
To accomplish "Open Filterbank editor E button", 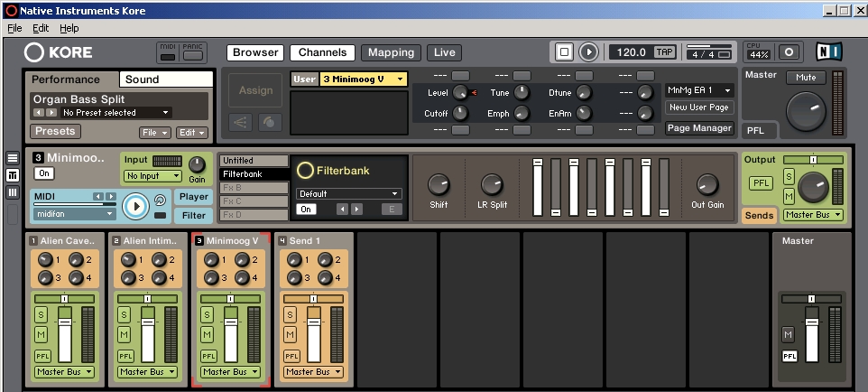I will click(392, 209).
